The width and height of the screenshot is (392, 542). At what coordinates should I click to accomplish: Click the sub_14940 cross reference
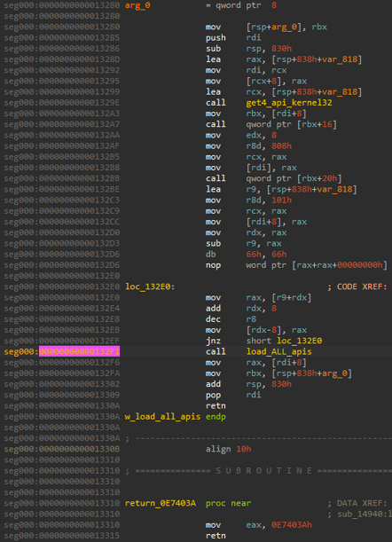point(362,514)
